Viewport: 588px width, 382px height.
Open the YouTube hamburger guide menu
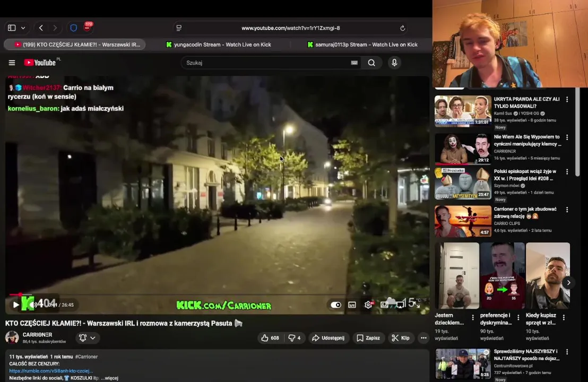(x=12, y=63)
